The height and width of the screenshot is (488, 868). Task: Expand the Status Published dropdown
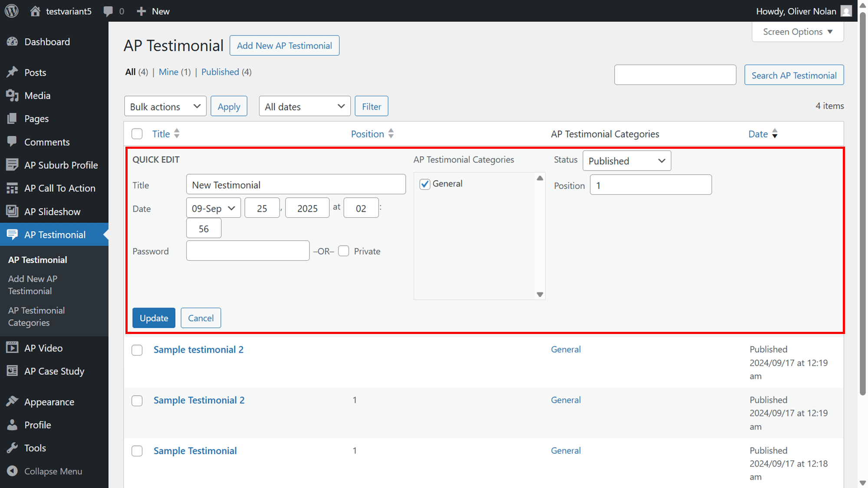[627, 161]
